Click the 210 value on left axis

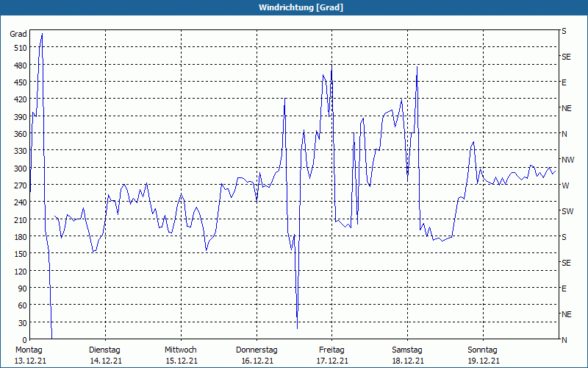(x=21, y=219)
